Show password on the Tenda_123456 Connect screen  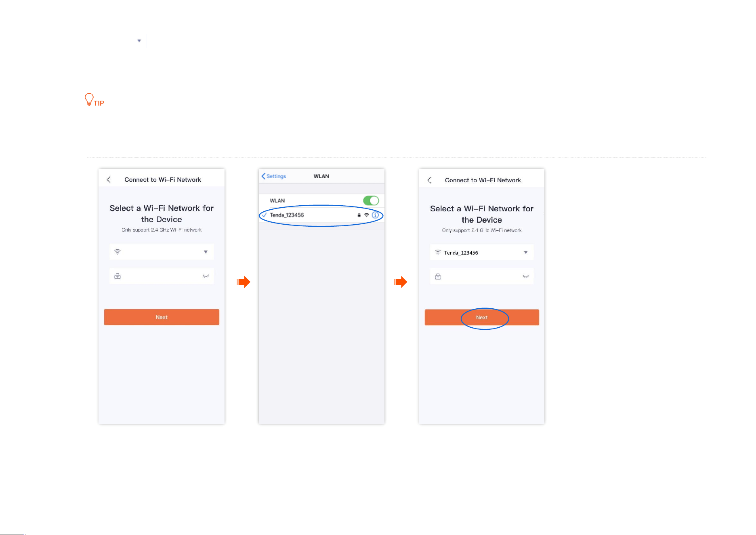[525, 276]
